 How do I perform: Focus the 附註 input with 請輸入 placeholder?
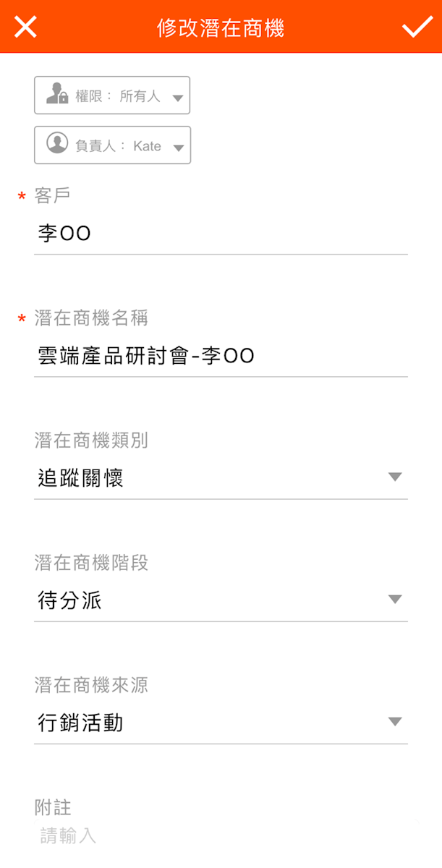221,836
